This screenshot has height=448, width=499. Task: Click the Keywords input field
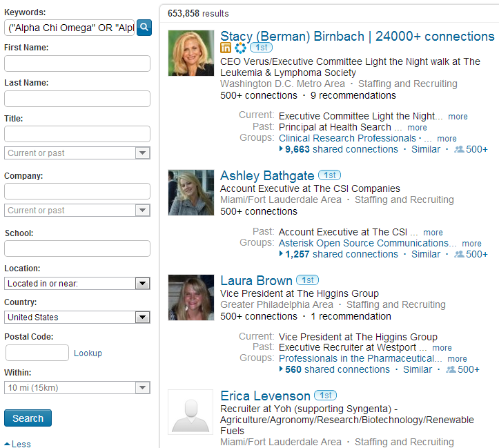tap(70, 28)
